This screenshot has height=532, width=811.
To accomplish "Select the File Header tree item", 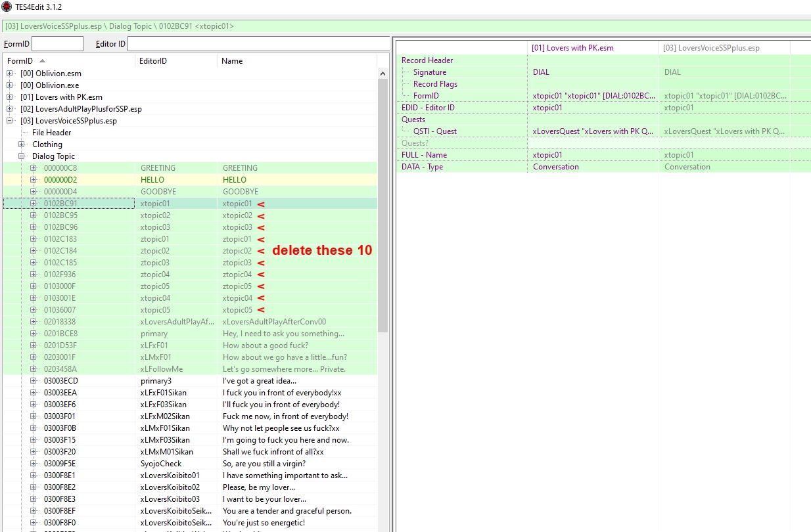I will click(51, 133).
